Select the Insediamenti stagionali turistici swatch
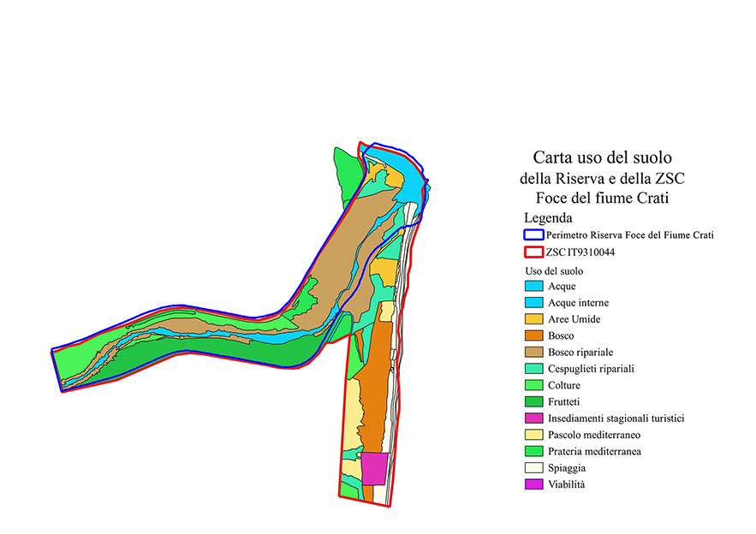 tap(533, 418)
